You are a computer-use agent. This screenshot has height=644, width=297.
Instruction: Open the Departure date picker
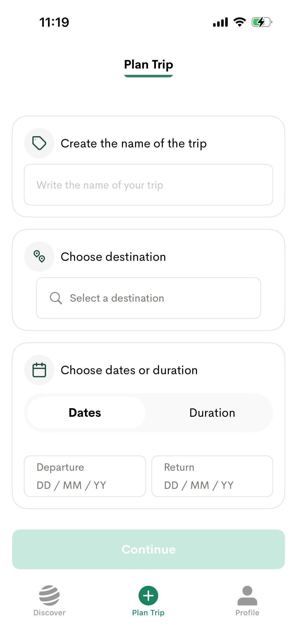coord(85,476)
